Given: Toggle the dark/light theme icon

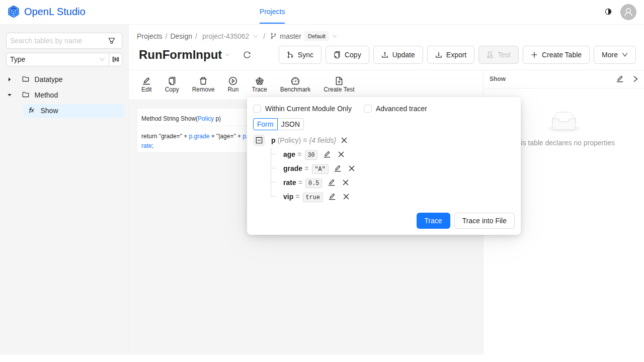Looking at the screenshot, I should point(608,12).
